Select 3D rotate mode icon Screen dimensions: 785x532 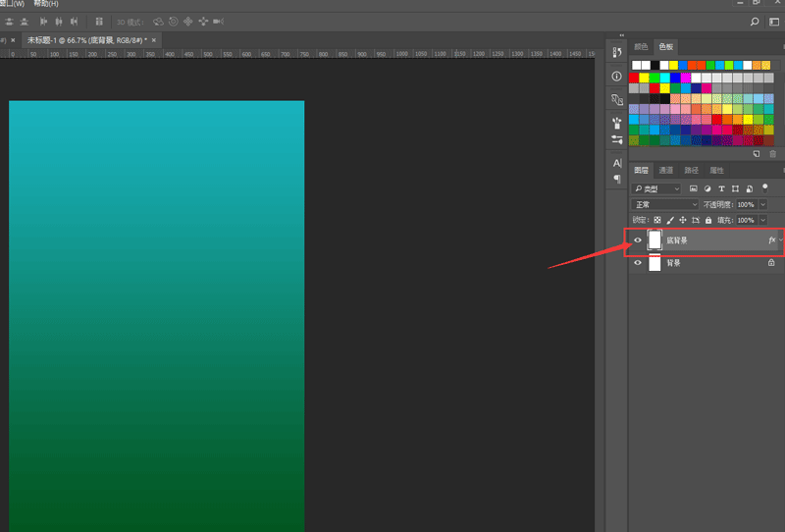pos(158,22)
